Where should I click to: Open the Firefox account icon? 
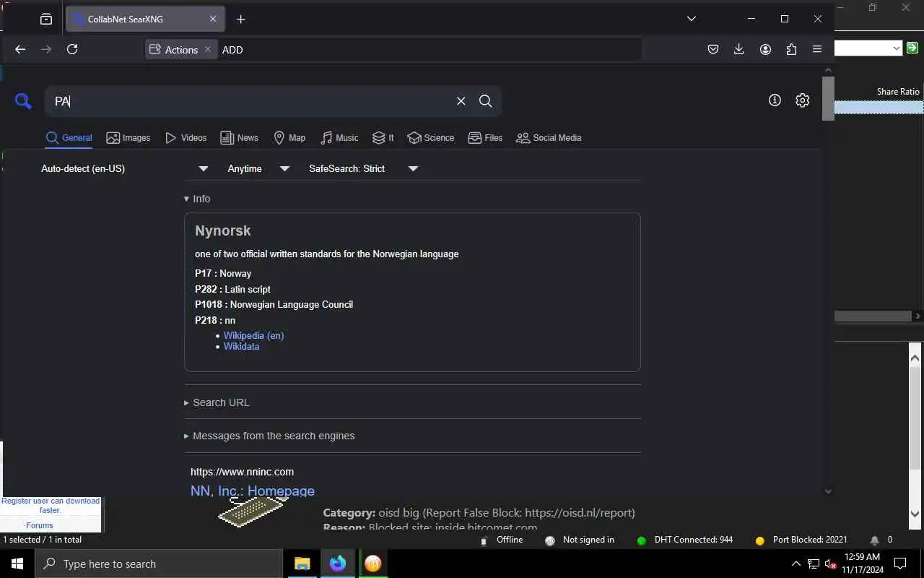[x=765, y=49]
